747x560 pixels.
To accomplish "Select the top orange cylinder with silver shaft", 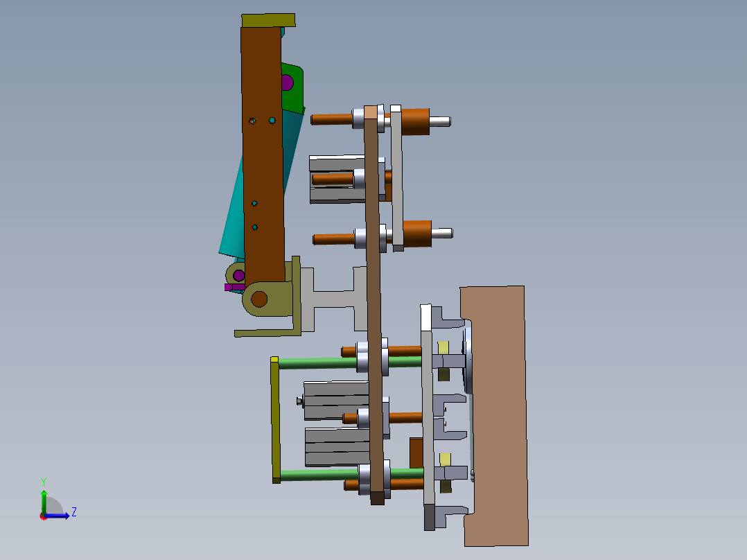I will point(416,122).
